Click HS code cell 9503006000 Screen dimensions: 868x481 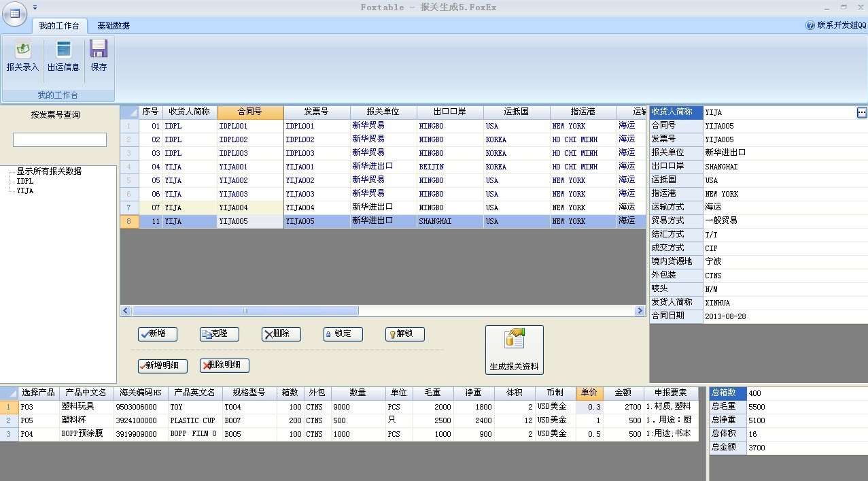[141, 407]
